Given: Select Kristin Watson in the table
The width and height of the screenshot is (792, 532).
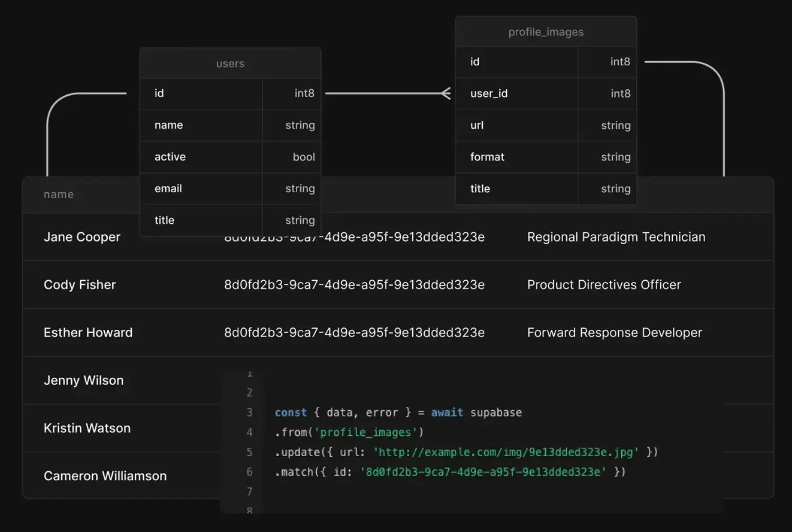Looking at the screenshot, I should pos(87,428).
